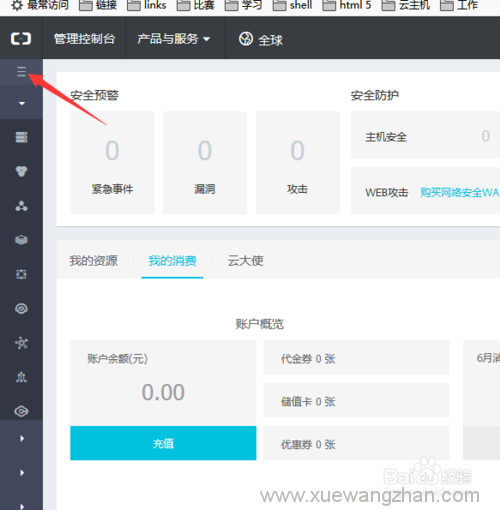Open the 工作 bookmark folder
Viewport: 500px width, 510px height.
click(459, 5)
